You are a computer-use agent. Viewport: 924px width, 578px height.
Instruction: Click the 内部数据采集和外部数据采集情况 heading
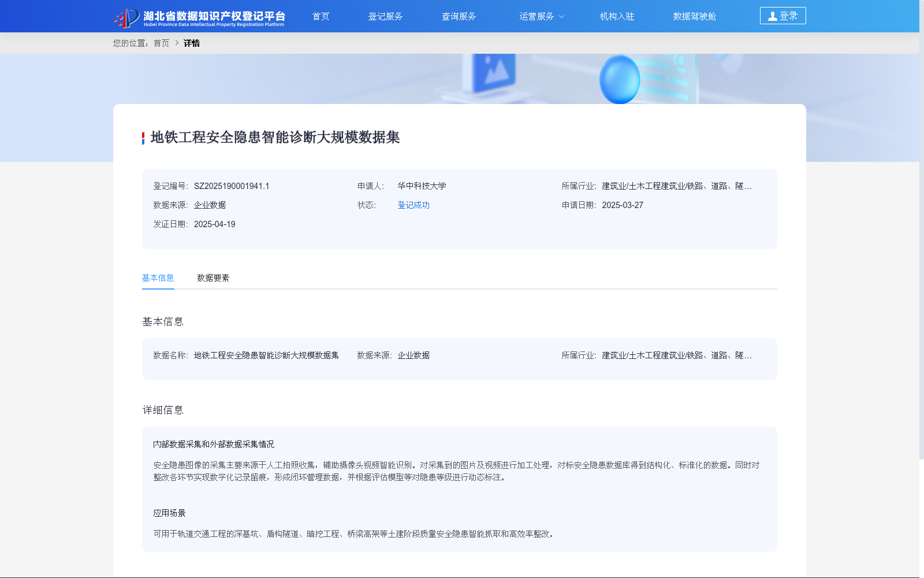(214, 444)
